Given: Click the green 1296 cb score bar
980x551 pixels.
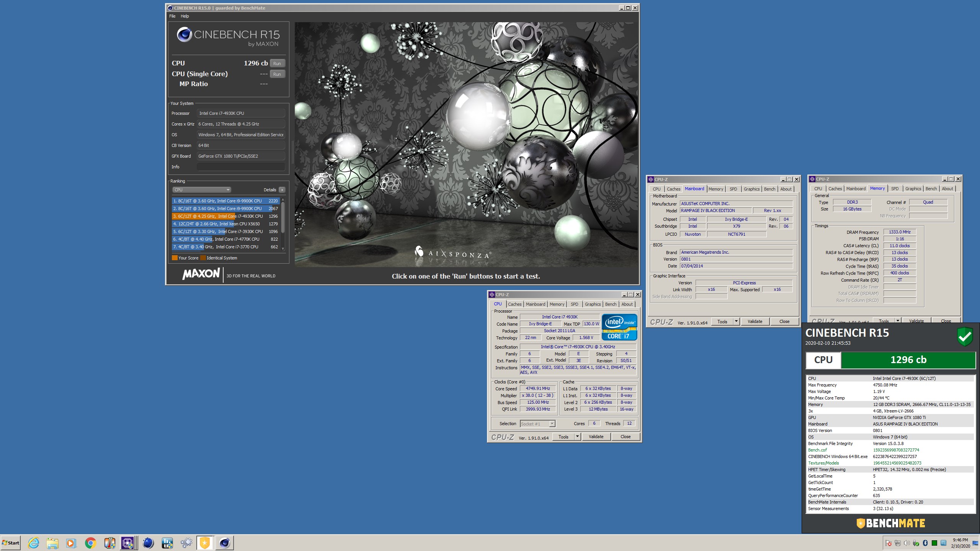Looking at the screenshot, I should pyautogui.click(x=908, y=360).
